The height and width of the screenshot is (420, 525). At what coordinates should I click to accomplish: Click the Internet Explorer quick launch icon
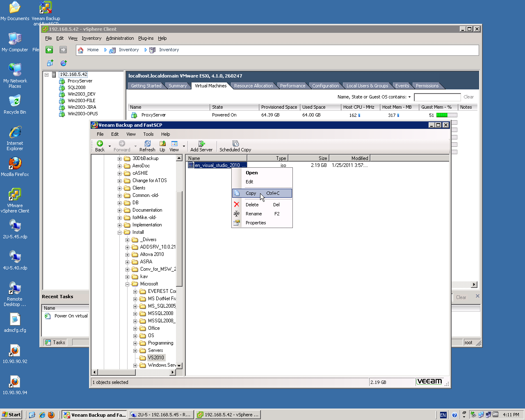coord(42,415)
